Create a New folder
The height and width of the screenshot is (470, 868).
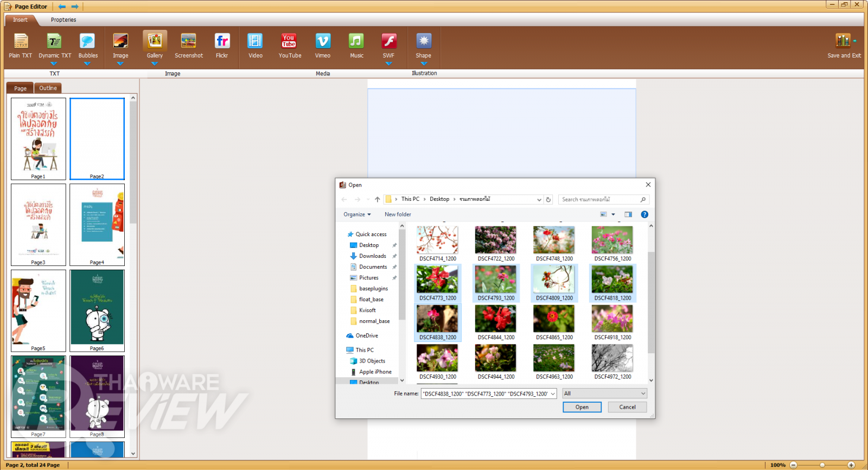pos(398,214)
